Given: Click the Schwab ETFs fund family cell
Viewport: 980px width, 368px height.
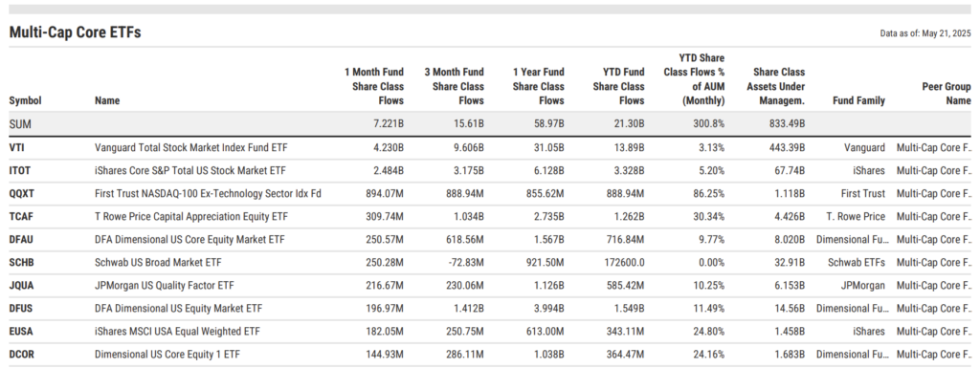Looking at the screenshot, I should coord(857,263).
